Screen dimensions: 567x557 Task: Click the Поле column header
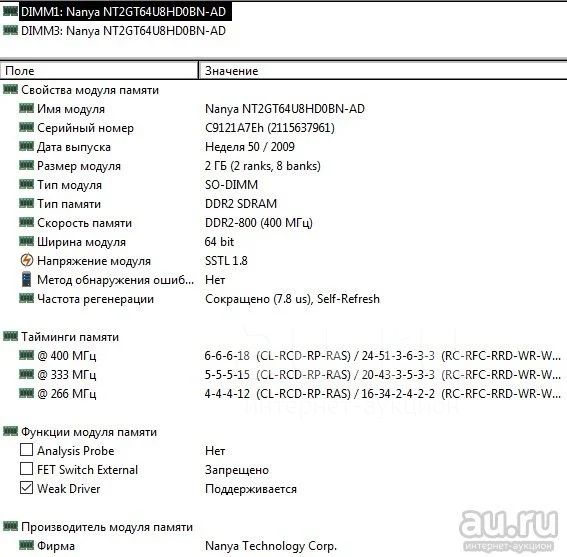[x=99, y=71]
